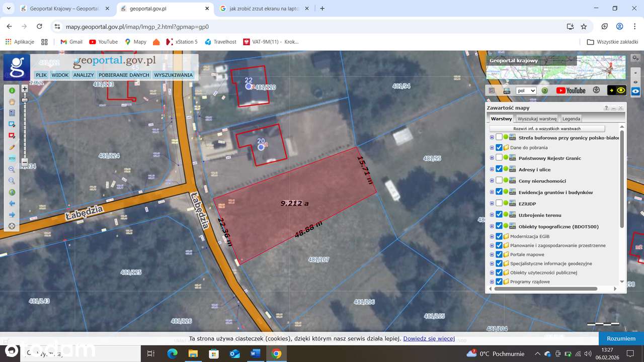Expand the Ceny nieruchomości layer node
Screen dimensions: 644x362
492,180
